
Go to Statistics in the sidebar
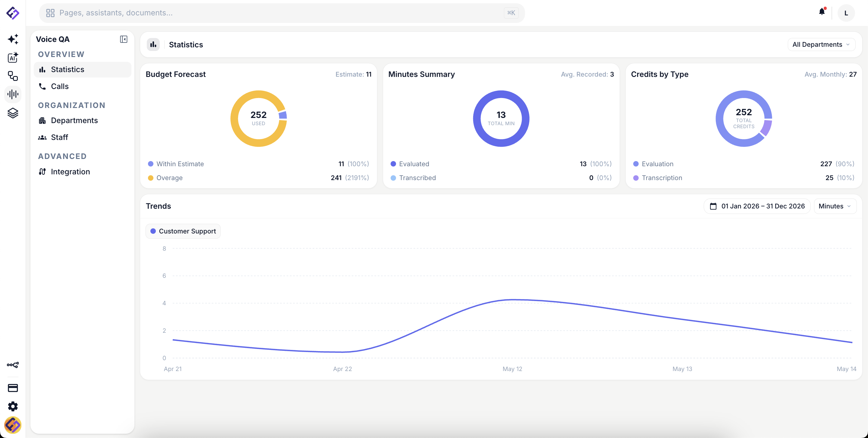pos(83,69)
